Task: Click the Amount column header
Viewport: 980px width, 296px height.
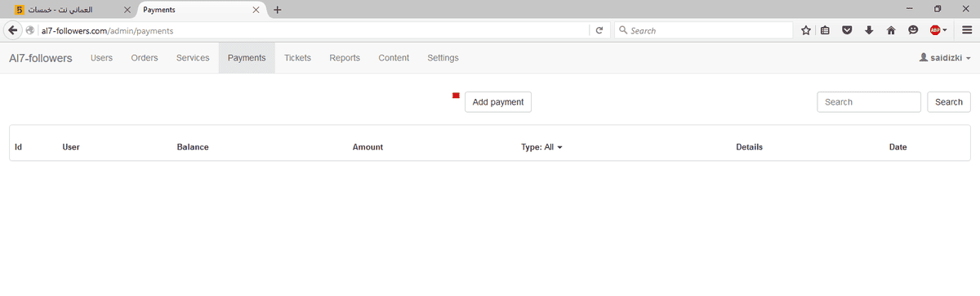Action: coord(367,147)
